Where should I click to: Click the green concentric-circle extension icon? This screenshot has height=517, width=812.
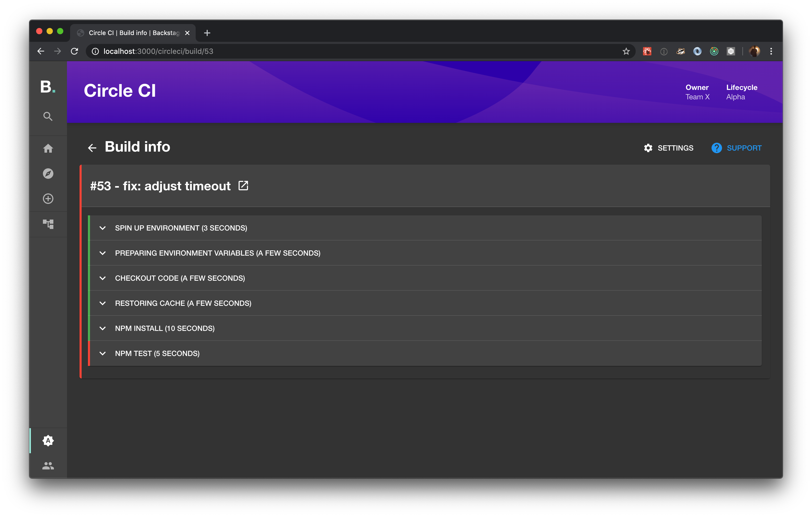pos(714,51)
